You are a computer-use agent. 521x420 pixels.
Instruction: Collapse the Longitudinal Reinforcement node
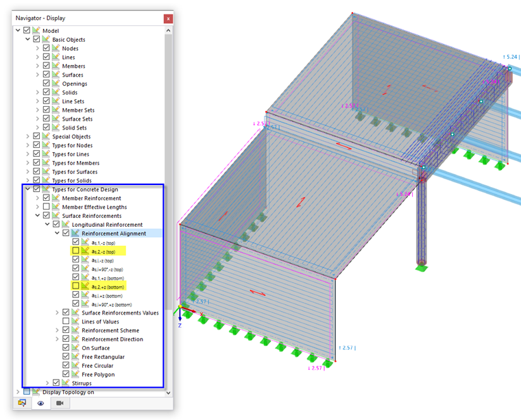(x=47, y=225)
